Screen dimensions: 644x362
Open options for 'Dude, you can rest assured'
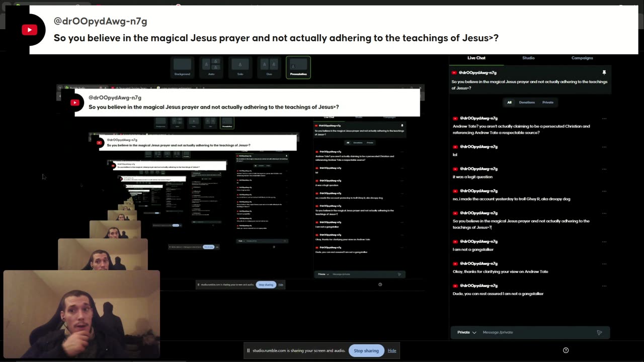604,286
